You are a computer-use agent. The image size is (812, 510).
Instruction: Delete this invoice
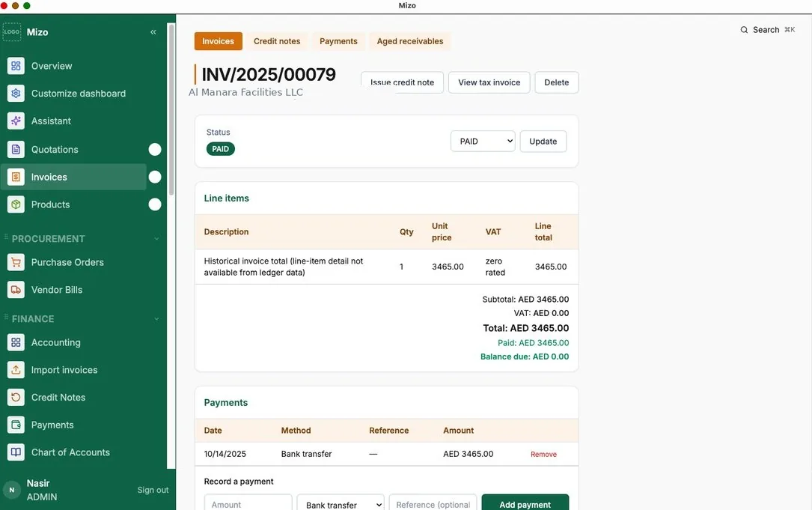click(556, 82)
